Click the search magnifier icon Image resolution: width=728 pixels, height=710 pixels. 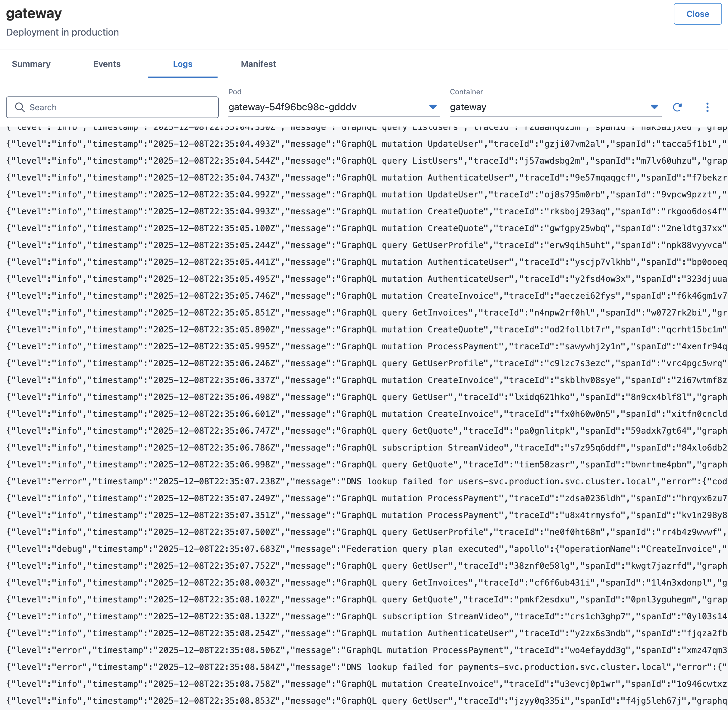(20, 107)
